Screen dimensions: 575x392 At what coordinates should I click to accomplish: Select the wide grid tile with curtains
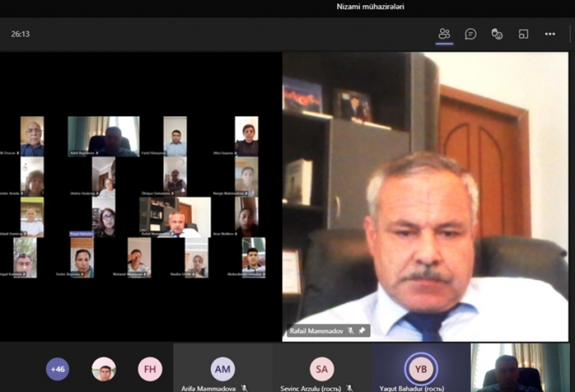point(104,136)
